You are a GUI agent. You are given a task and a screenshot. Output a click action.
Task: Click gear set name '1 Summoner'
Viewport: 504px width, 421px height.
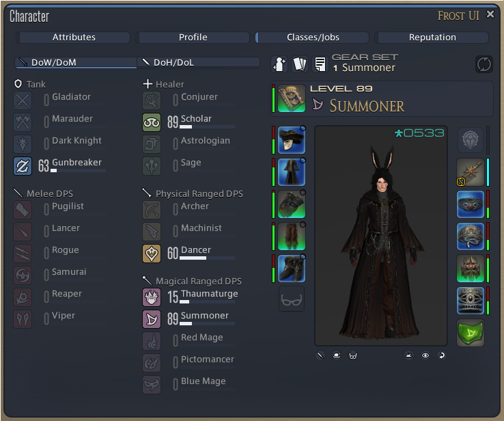pyautogui.click(x=364, y=68)
